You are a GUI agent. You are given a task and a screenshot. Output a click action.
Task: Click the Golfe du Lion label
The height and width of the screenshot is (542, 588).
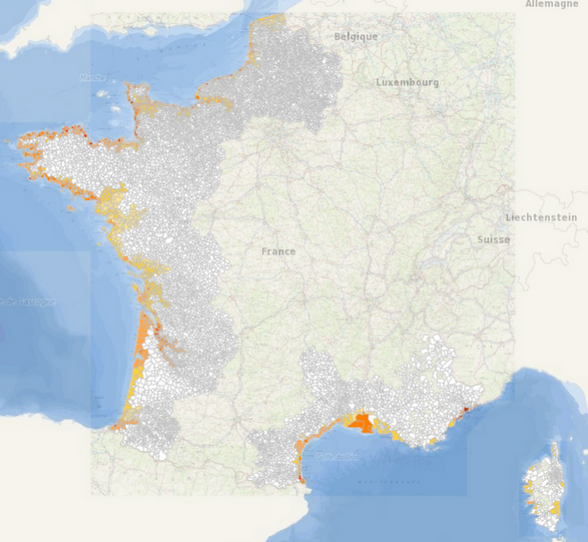338,457
